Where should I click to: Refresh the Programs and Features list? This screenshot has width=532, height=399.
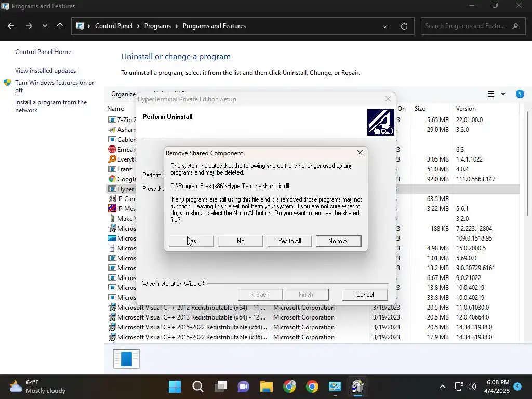404,26
